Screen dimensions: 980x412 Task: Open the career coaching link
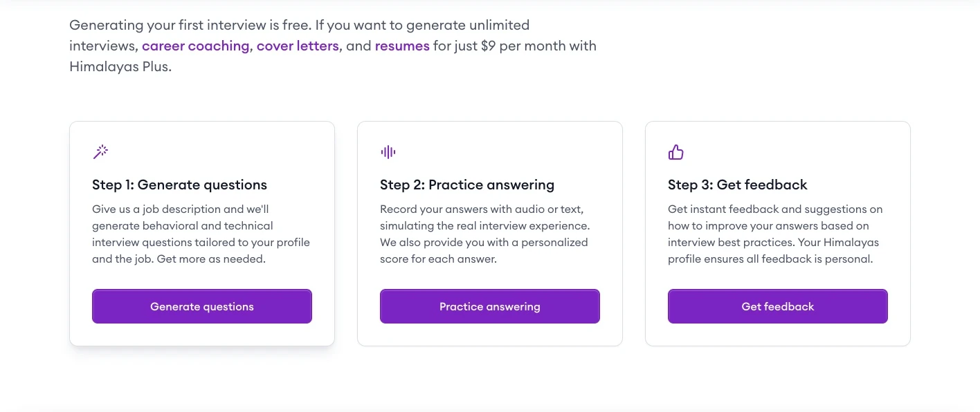(x=195, y=46)
